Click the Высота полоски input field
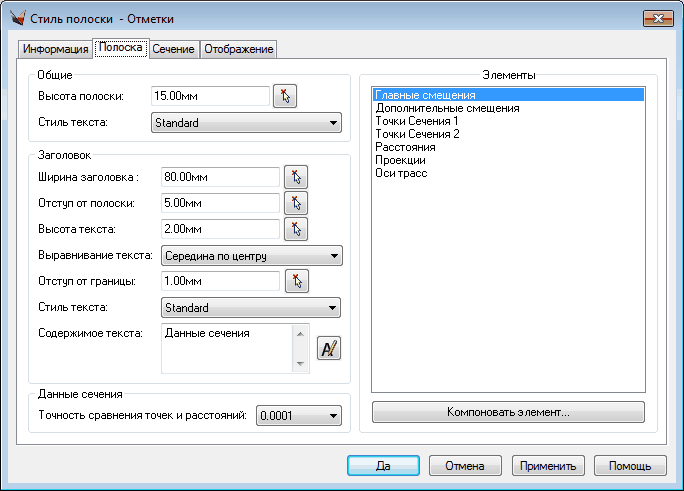The image size is (684, 491). 210,96
